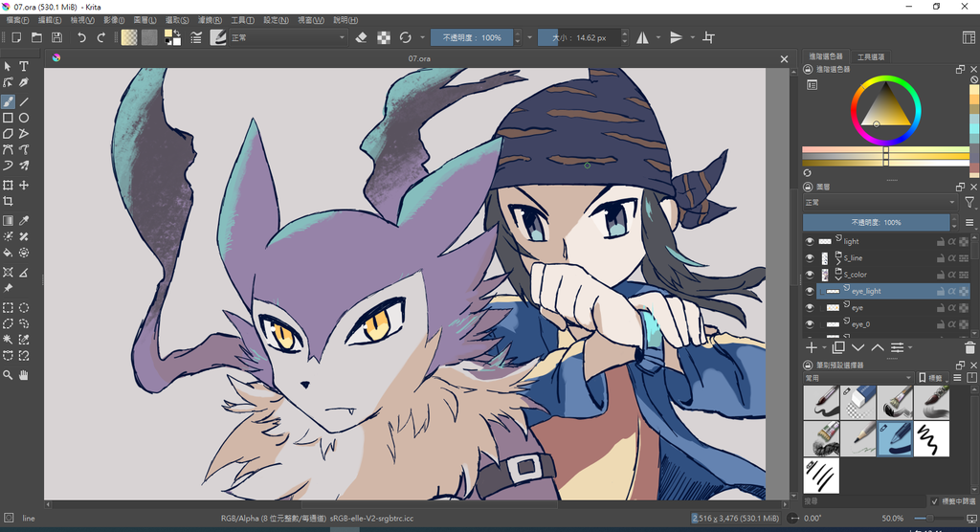Select the Contiguous Selection magic wand tool

pos(8,340)
